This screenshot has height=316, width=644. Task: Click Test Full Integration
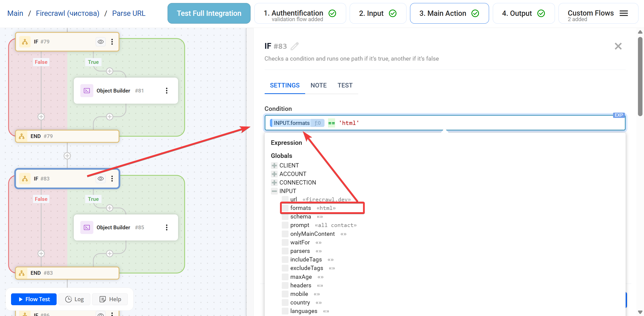pos(209,13)
